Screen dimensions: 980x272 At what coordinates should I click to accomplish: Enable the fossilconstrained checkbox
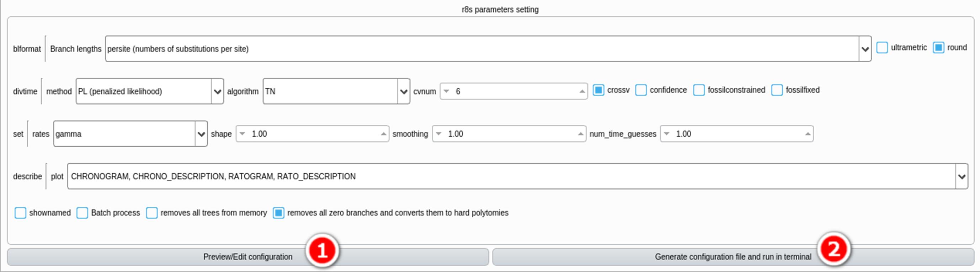click(x=698, y=90)
